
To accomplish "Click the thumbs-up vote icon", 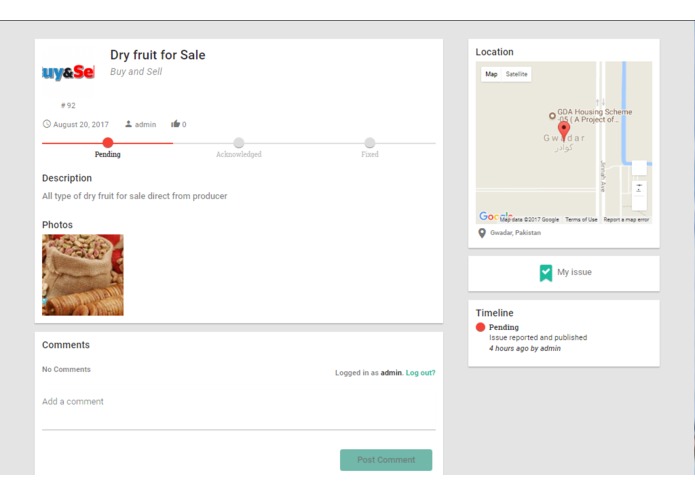I will pyautogui.click(x=176, y=124).
